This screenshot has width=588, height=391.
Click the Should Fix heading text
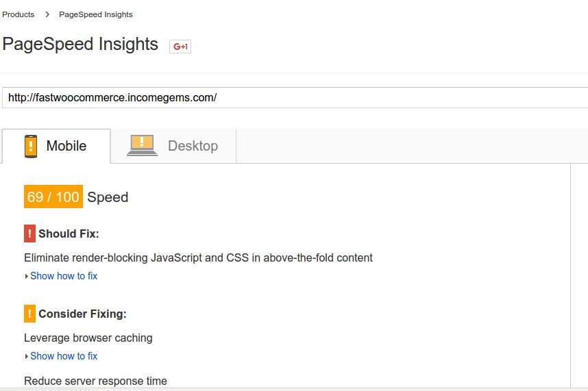tap(69, 234)
